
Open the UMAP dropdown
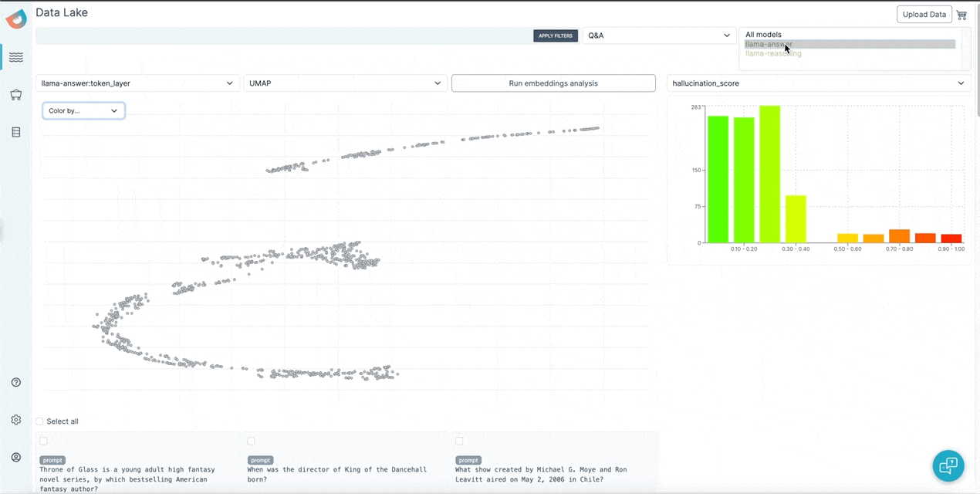(x=345, y=83)
